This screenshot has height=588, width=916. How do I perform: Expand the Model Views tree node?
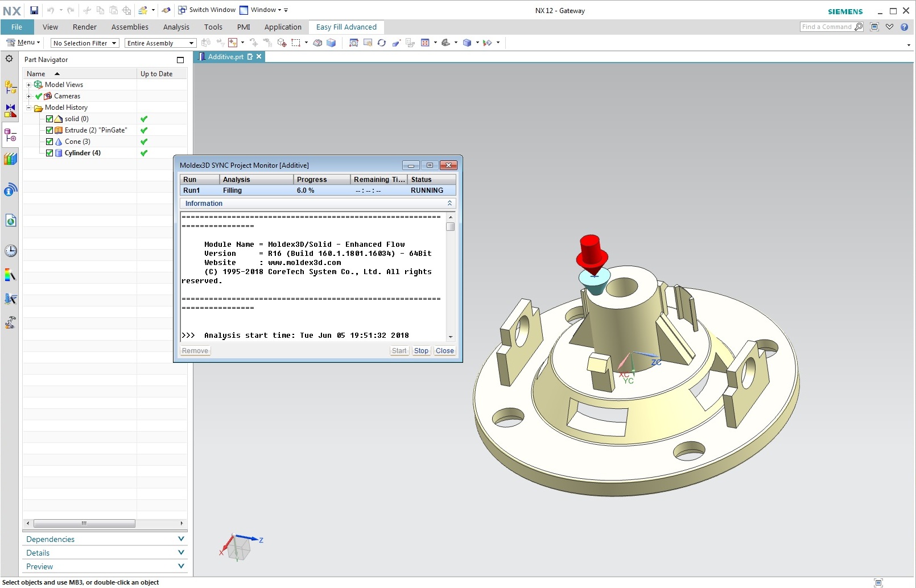tap(28, 85)
